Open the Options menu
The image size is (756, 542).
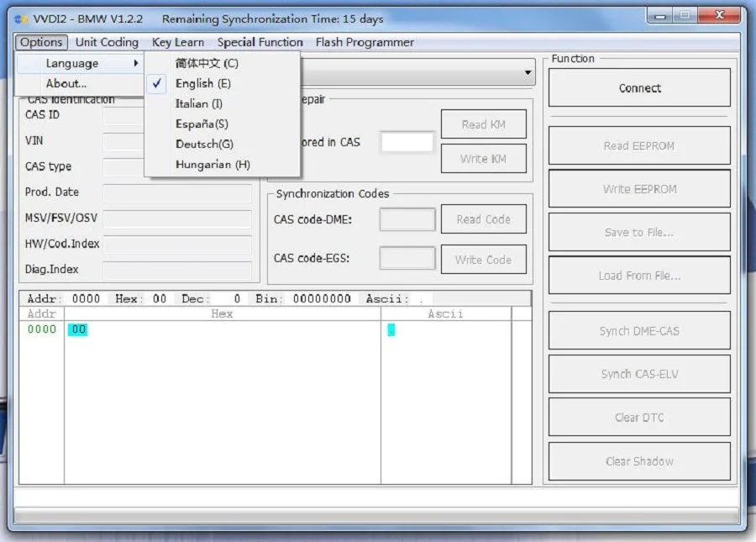[x=41, y=42]
